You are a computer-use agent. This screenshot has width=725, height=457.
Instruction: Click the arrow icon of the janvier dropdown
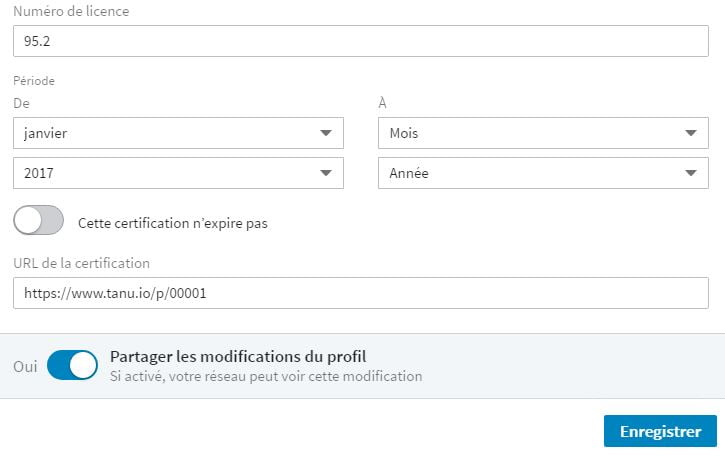[x=326, y=133]
